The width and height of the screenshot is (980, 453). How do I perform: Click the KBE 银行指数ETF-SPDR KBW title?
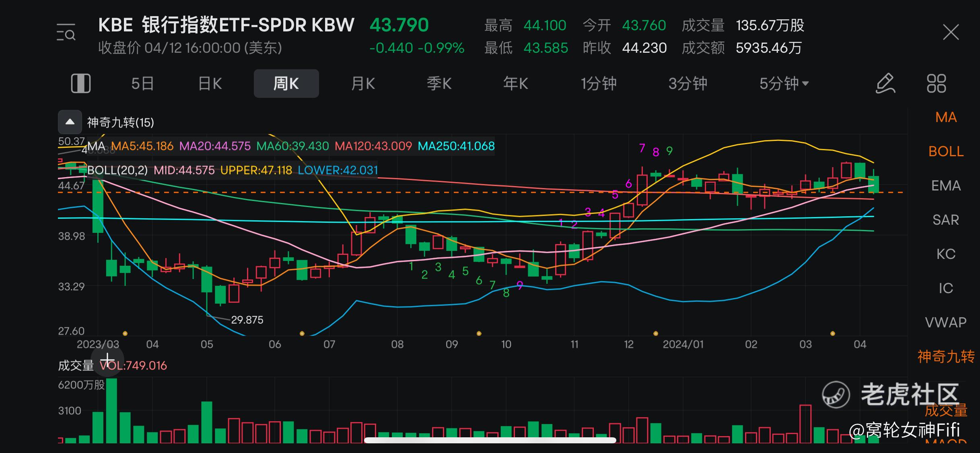click(x=226, y=25)
